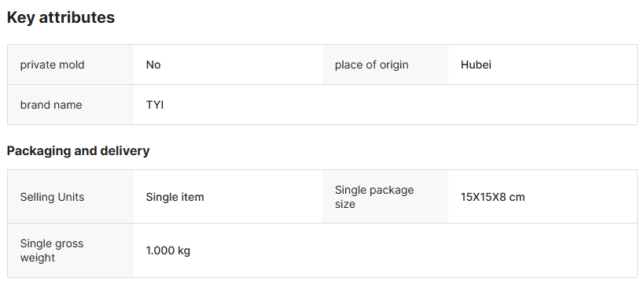Select the place of origin label
The width and height of the screenshot is (644, 289).
pyautogui.click(x=371, y=65)
